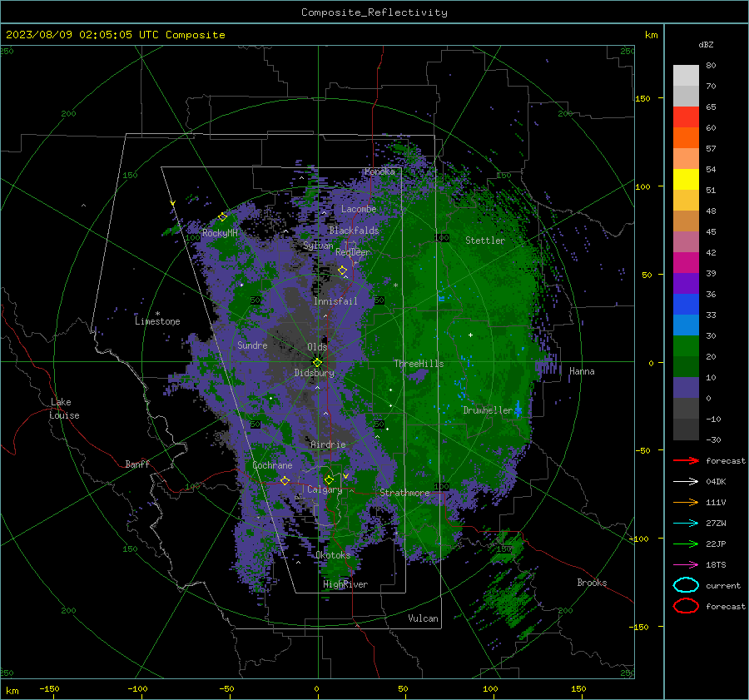Click the -150 tick on bottom axis
749x700 pixels.
pos(49,688)
